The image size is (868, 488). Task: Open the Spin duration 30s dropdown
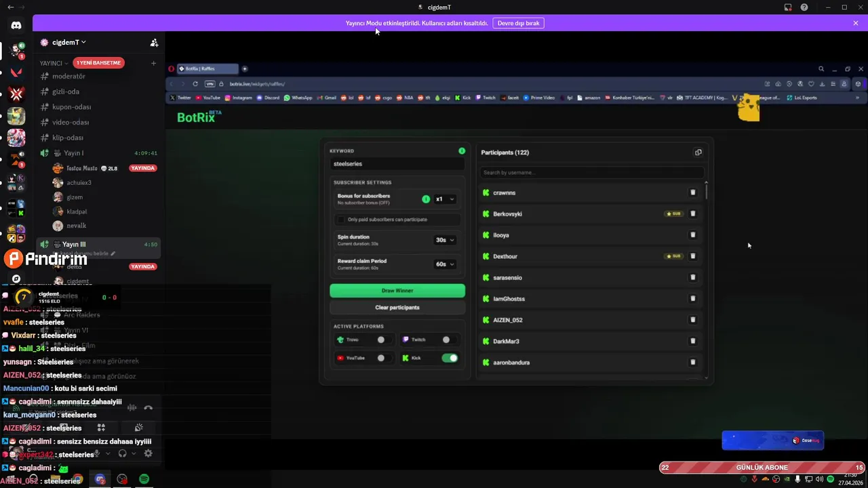point(445,240)
